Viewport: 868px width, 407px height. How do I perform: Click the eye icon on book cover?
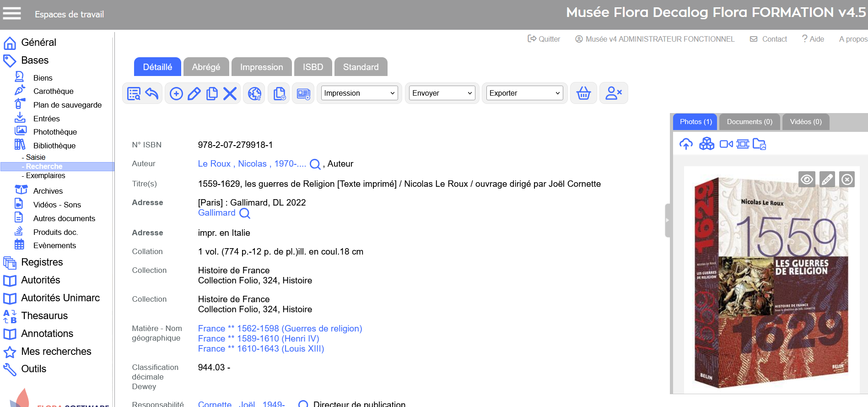(807, 179)
